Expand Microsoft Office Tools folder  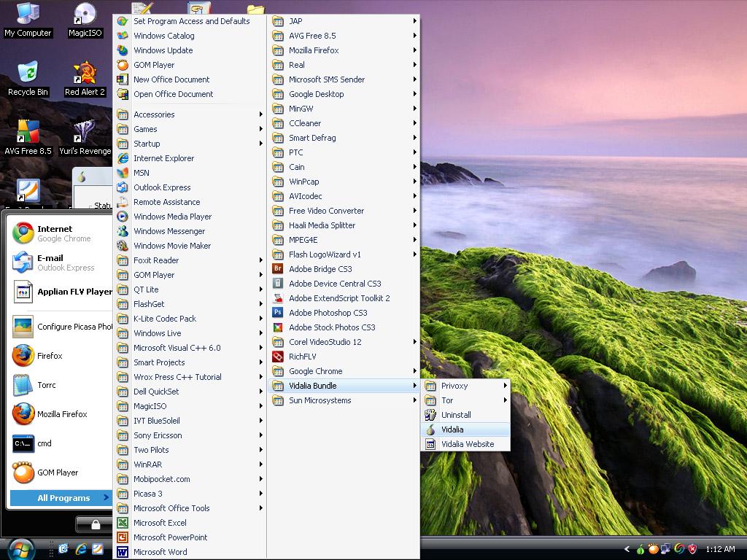[x=190, y=508]
